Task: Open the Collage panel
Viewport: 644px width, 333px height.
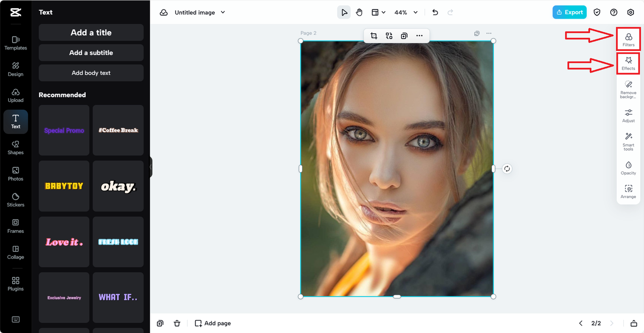Action: pos(16,252)
